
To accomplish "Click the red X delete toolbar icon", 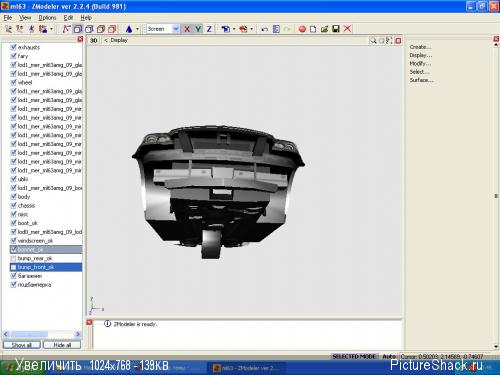I will coord(347,29).
